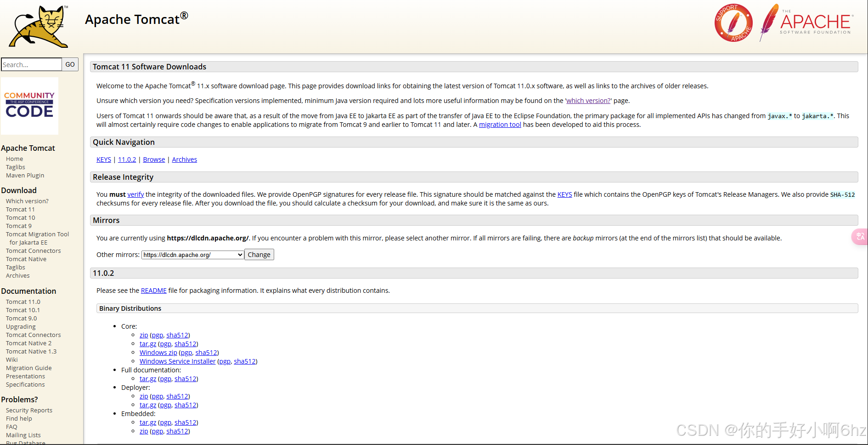Open sha512 for Full documentation tar.gz
The height and width of the screenshot is (445, 868).
point(185,379)
